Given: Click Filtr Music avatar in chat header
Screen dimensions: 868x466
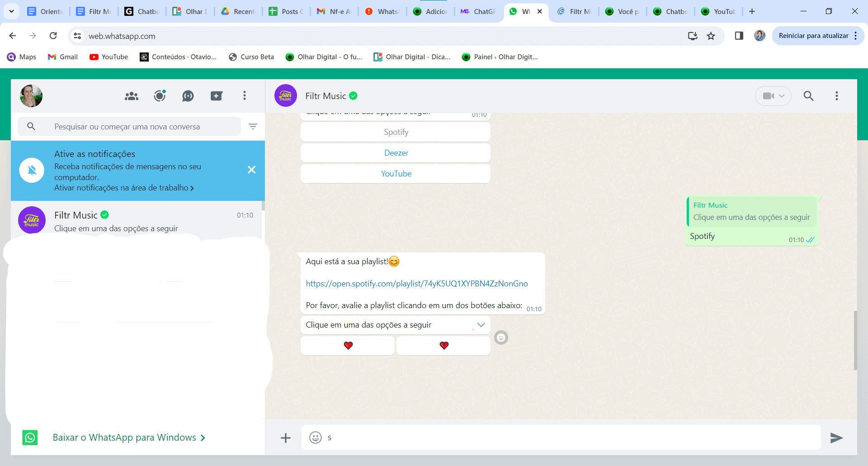Looking at the screenshot, I should (286, 96).
